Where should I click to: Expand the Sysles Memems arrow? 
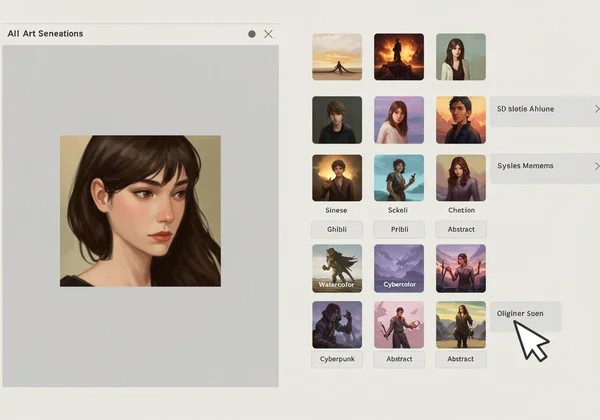click(x=597, y=166)
